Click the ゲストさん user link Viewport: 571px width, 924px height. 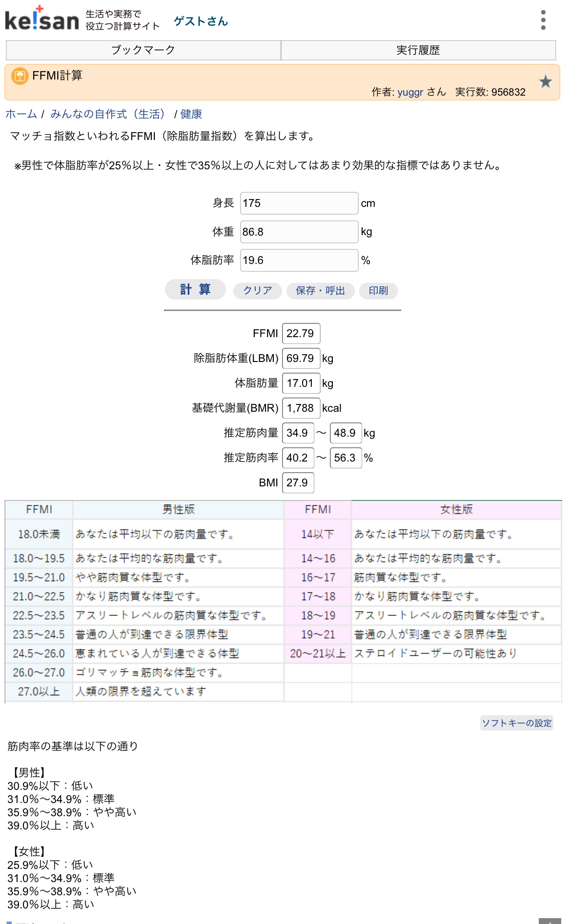click(x=201, y=21)
